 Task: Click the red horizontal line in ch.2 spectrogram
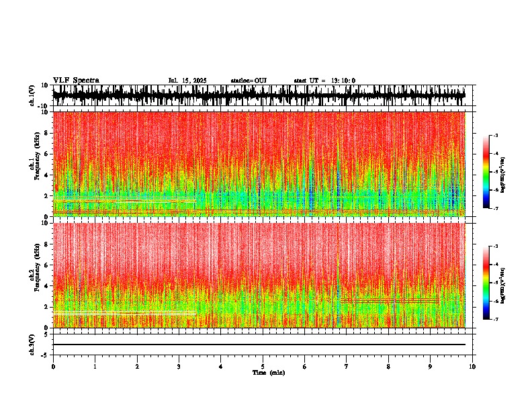[390, 301]
